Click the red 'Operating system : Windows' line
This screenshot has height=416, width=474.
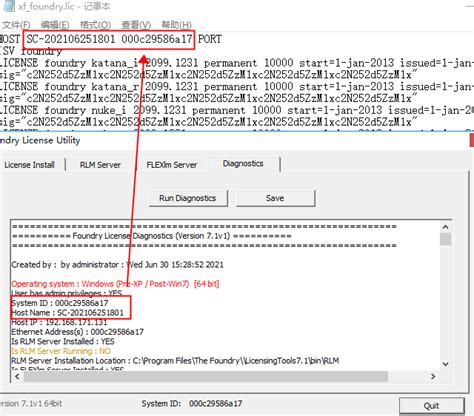tap(115, 284)
